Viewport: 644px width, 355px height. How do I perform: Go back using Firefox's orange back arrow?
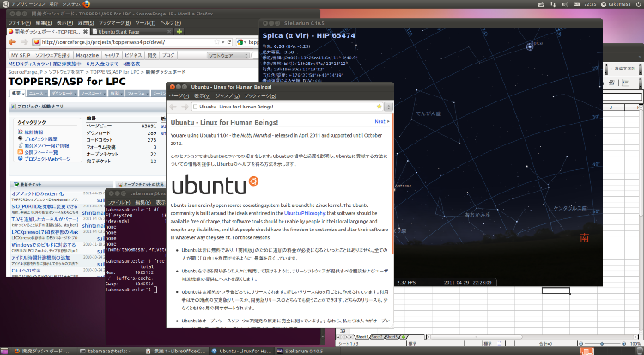point(12,42)
